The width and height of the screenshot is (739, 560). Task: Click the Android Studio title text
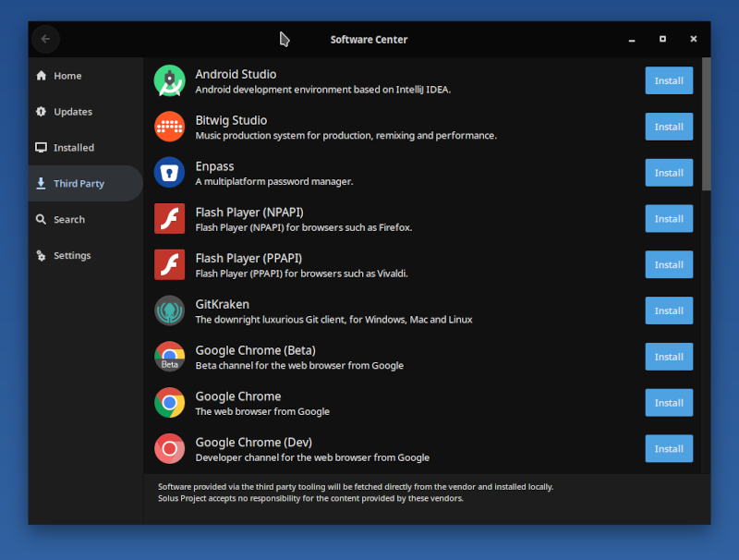coord(236,75)
